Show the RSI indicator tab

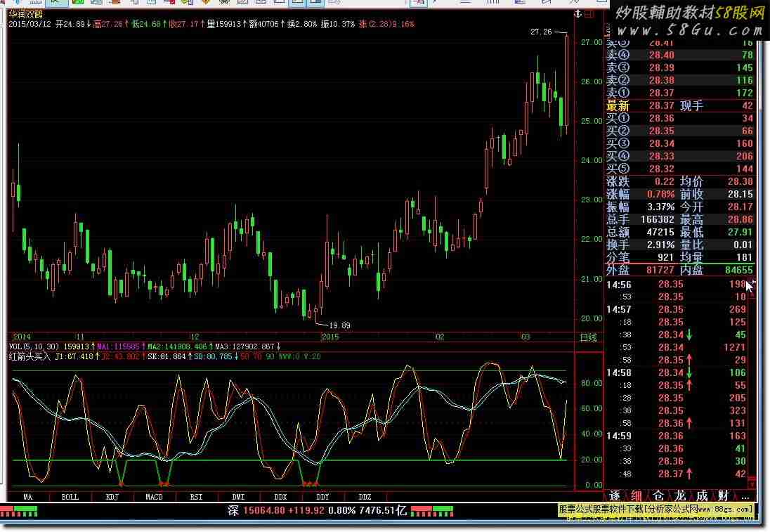[x=197, y=497]
